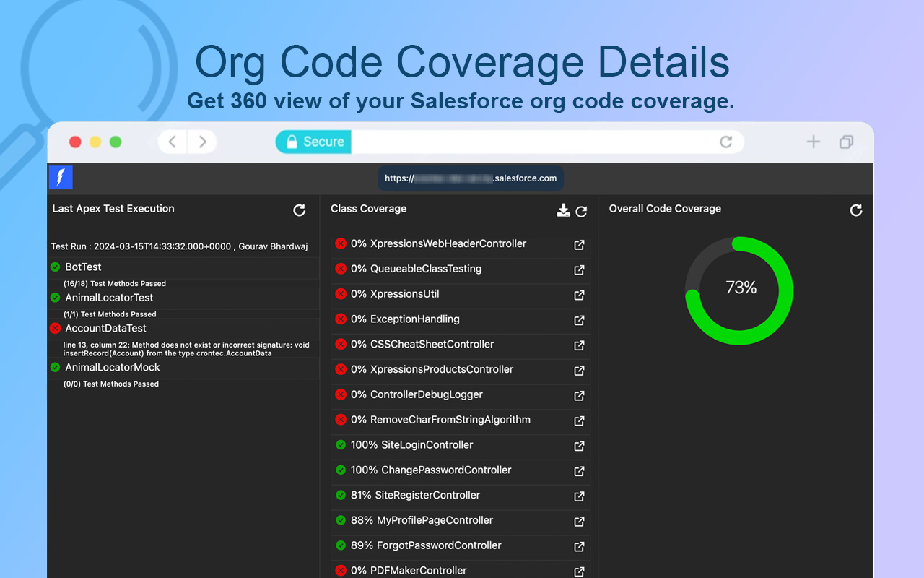
Task: Click 0% QueueableClassTesting row text
Action: [x=417, y=269]
